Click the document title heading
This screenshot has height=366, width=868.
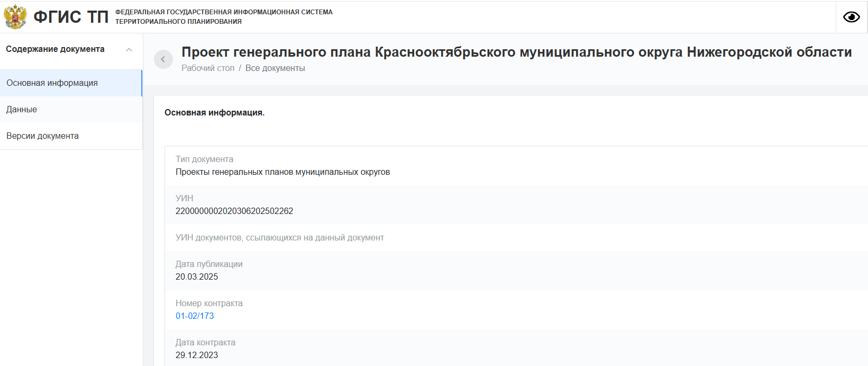tap(516, 52)
